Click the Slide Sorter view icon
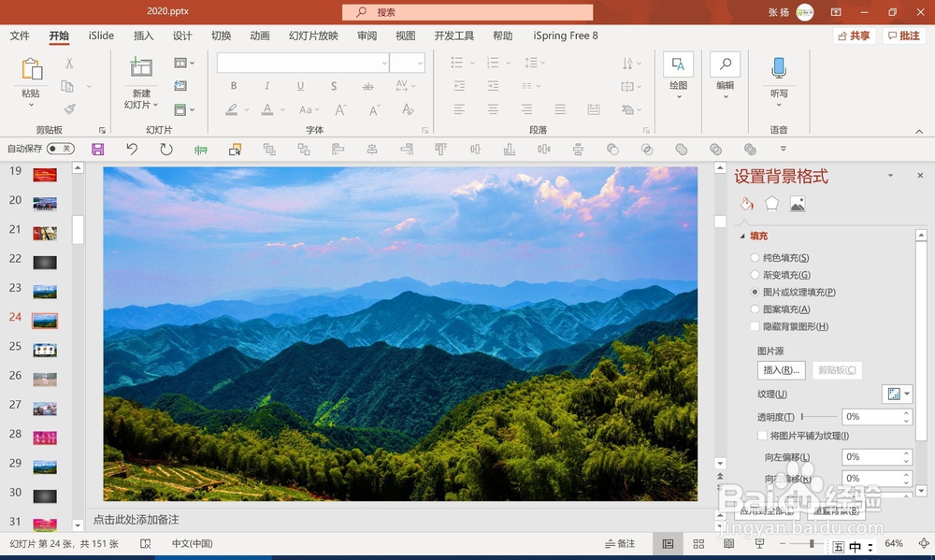935x560 pixels. click(698, 543)
